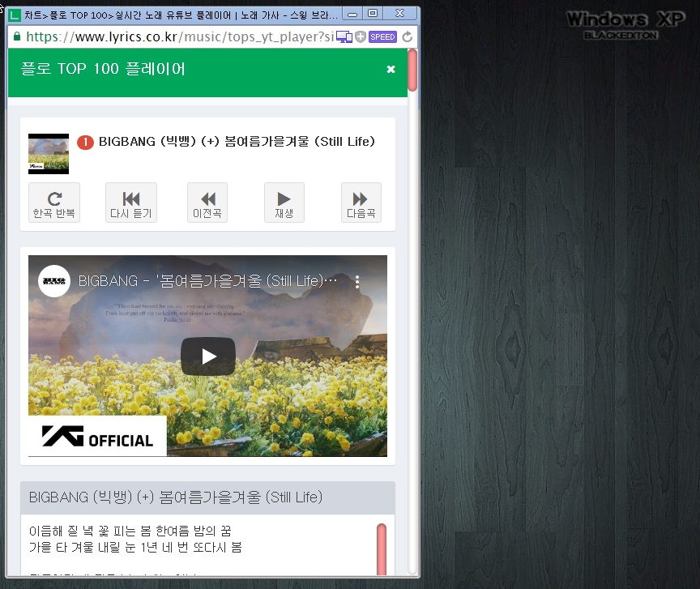Click the lyrics box scrollbar thumb
Screen dimensions: 700x589
(382, 549)
